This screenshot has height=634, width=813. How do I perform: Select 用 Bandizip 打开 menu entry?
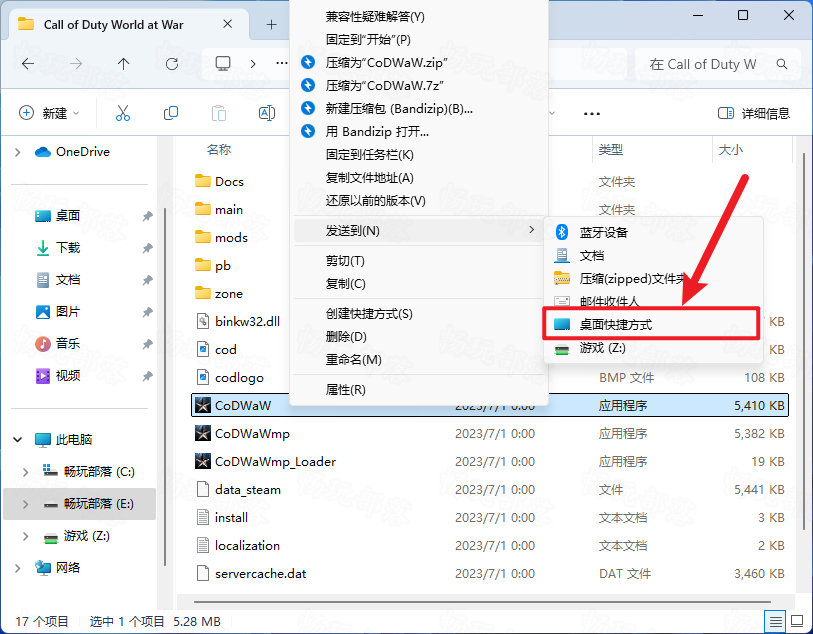(x=419, y=132)
